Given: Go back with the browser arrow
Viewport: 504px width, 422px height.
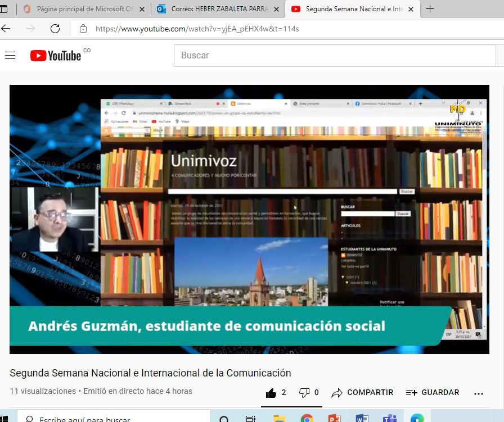Looking at the screenshot, I should pyautogui.click(x=6, y=29).
